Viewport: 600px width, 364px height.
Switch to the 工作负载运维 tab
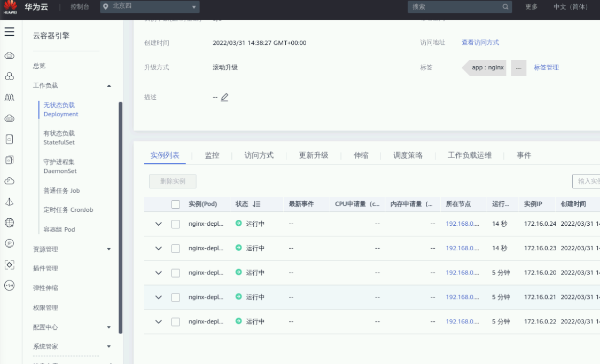(x=470, y=155)
